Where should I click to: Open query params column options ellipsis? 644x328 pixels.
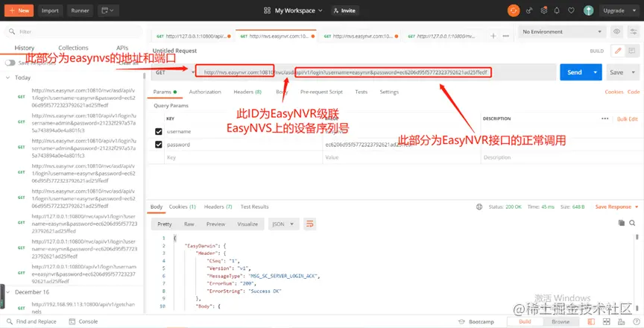tap(604, 119)
